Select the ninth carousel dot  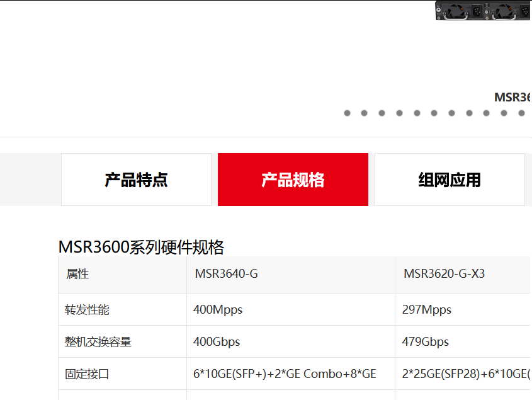(x=486, y=113)
